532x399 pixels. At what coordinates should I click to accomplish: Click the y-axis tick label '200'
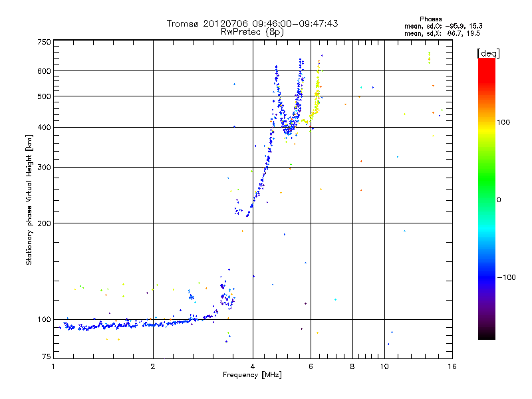[44, 223]
